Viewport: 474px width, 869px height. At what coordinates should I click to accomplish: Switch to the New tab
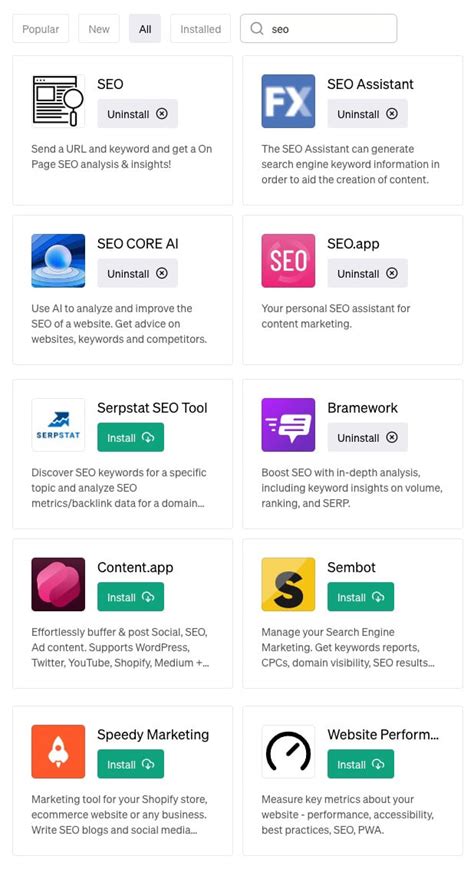click(99, 29)
